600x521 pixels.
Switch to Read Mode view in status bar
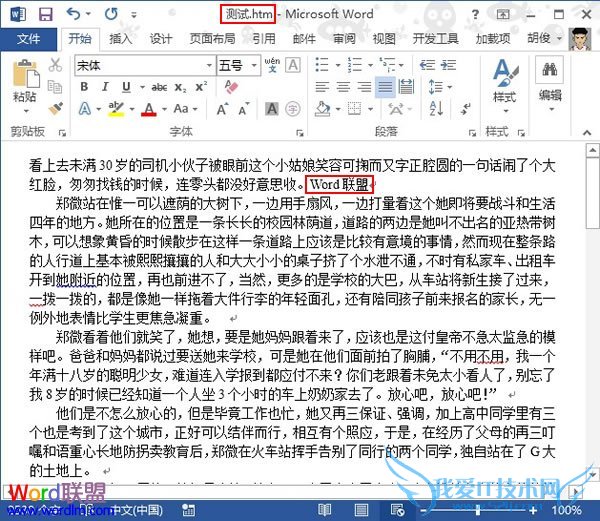324,510
